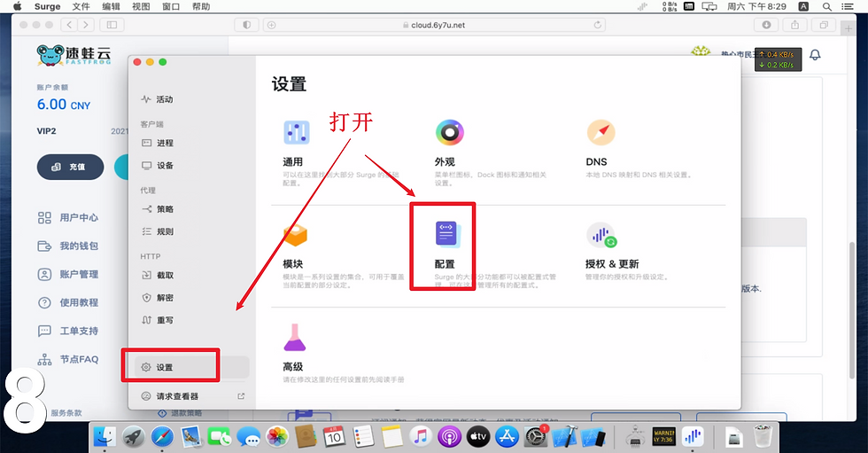
Task: Click the Spotlight search icon
Action: pos(827,6)
